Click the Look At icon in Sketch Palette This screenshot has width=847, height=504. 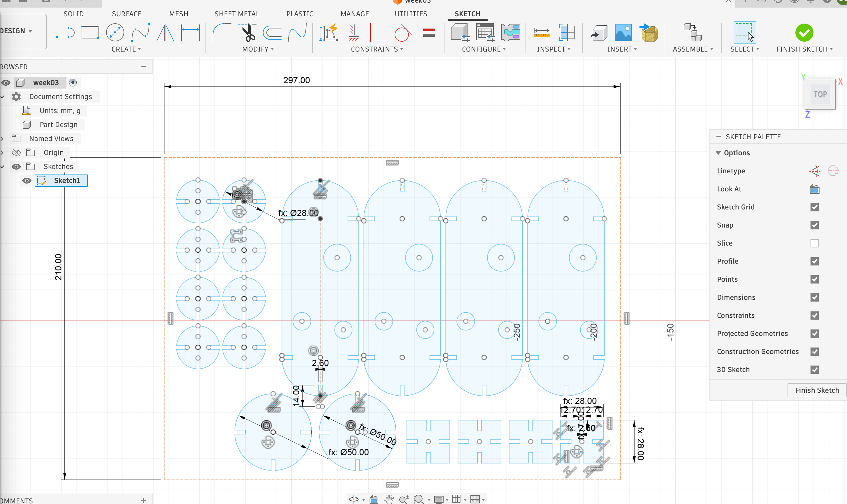[x=814, y=189]
